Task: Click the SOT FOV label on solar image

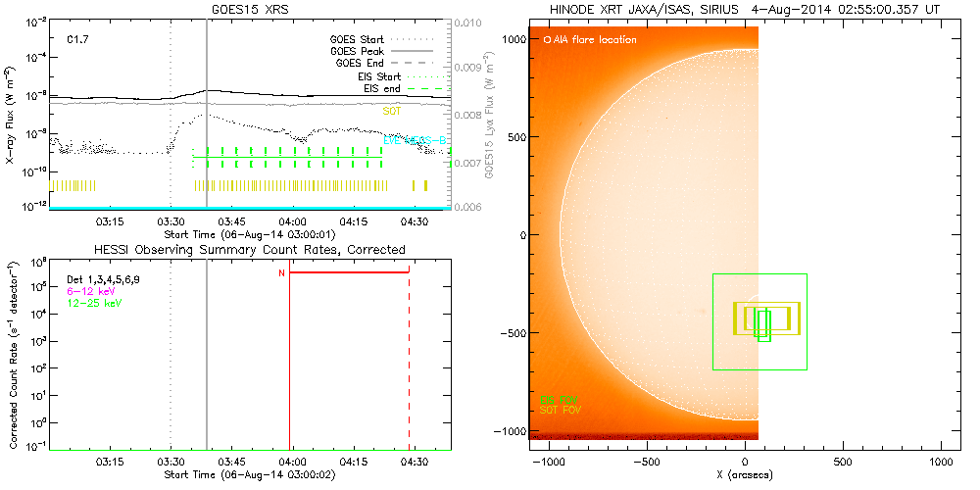Action: point(560,410)
